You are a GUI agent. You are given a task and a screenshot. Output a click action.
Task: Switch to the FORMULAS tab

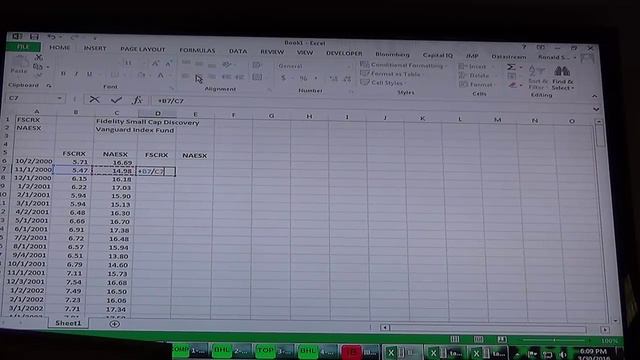point(197,50)
